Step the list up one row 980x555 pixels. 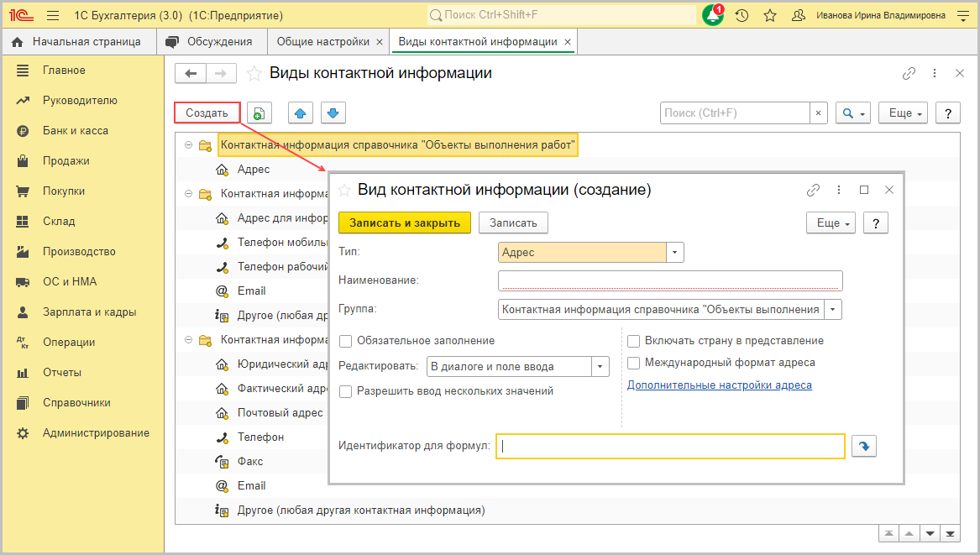[x=909, y=533]
